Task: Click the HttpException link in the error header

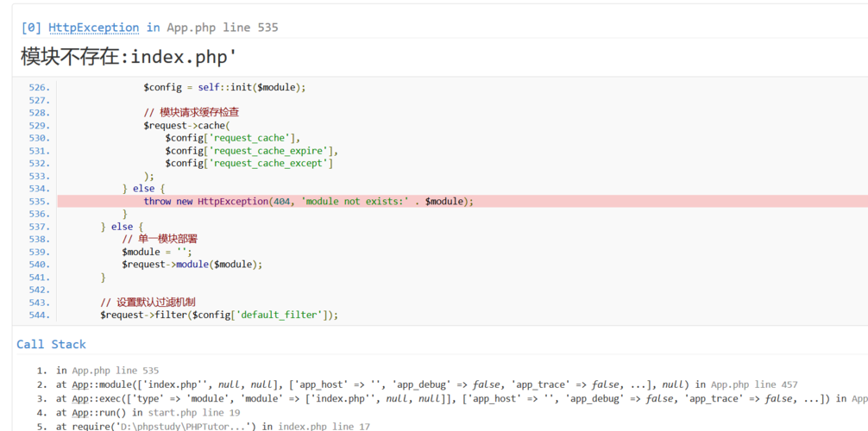Action: tap(93, 28)
